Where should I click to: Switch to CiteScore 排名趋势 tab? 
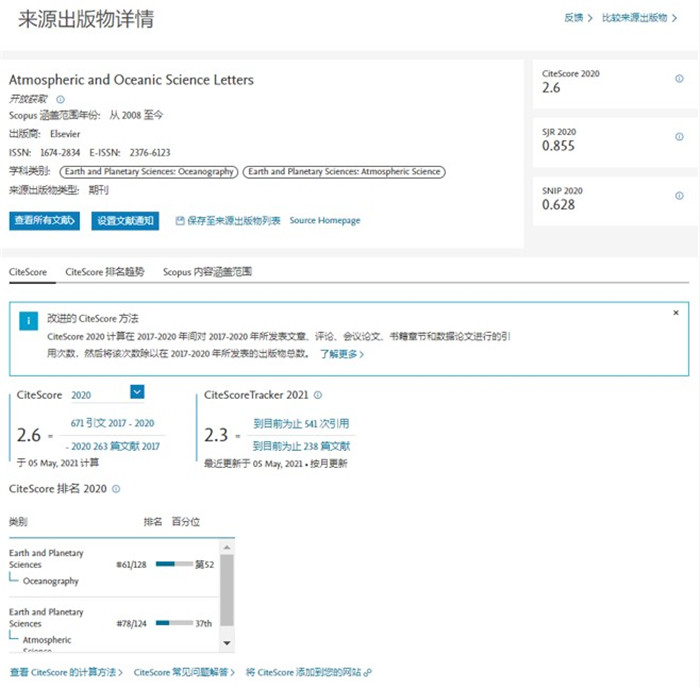tap(104, 271)
